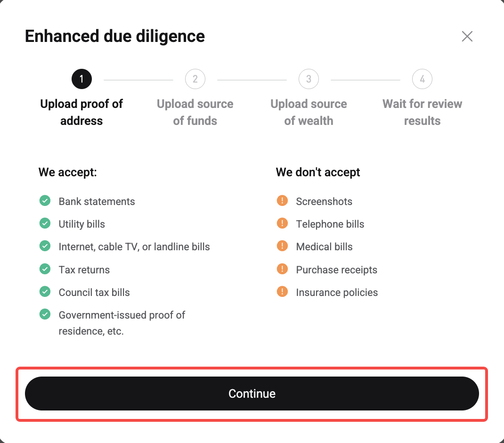Select step 4 Wait for review results

click(422, 79)
